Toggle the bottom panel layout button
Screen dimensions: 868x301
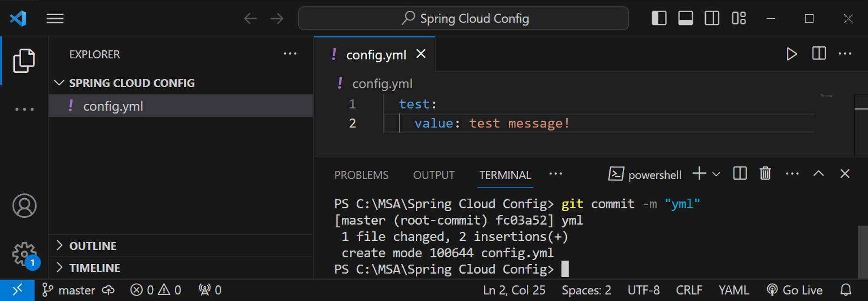(x=685, y=19)
